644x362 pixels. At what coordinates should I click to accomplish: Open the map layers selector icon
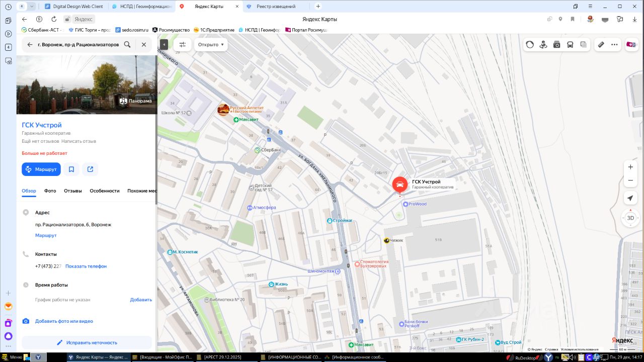pyautogui.click(x=584, y=44)
